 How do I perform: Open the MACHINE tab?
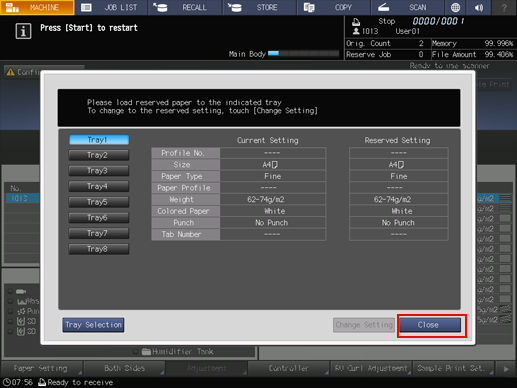[37, 7]
